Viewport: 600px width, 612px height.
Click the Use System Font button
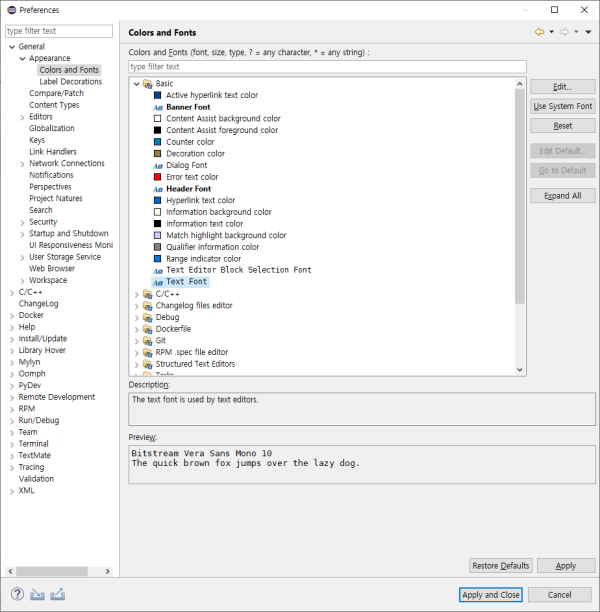tap(562, 106)
